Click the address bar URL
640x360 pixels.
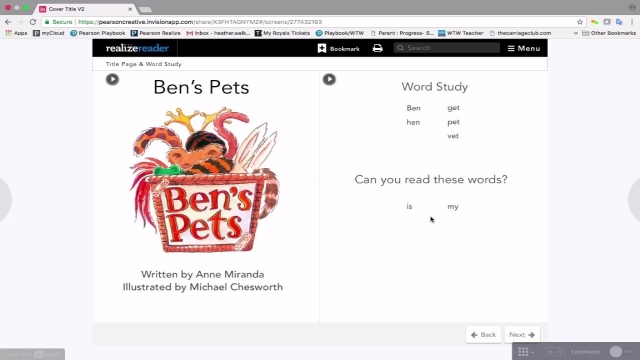pos(200,22)
